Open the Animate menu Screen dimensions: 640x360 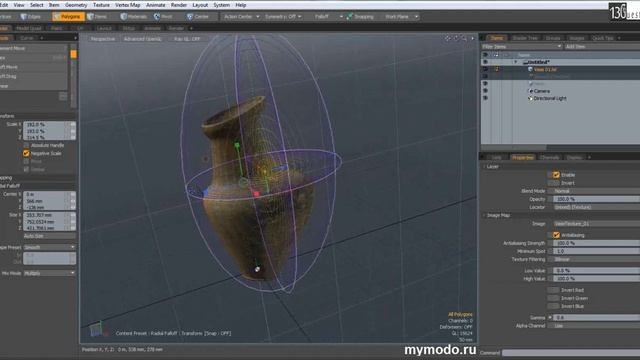(156, 5)
